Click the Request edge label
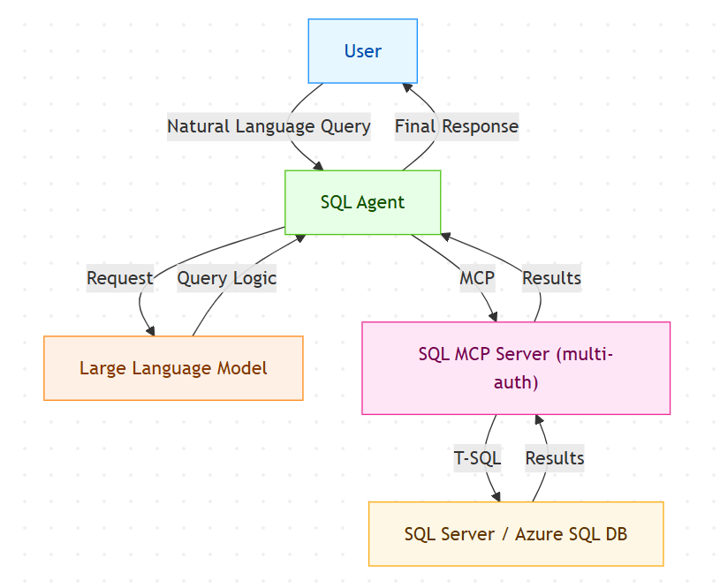 point(119,278)
